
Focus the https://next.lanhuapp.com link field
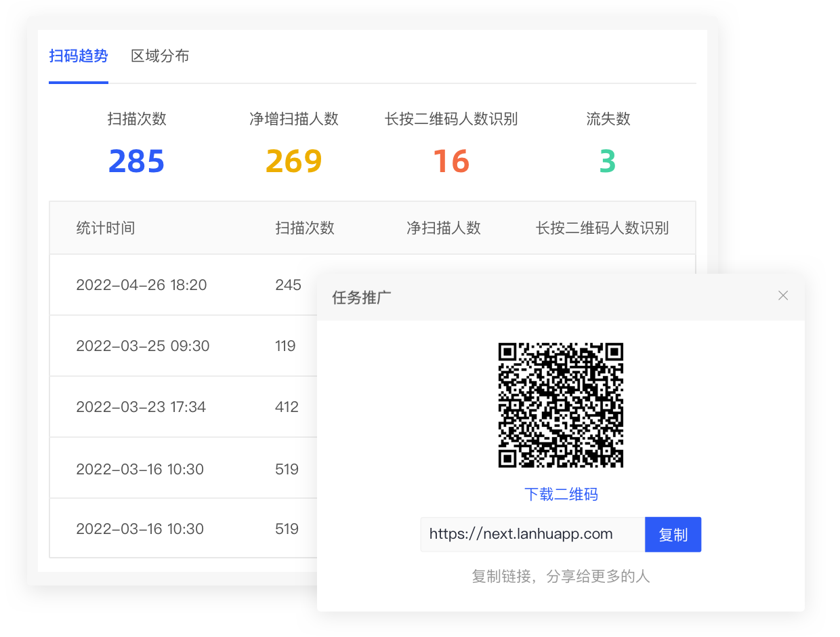[532, 535]
